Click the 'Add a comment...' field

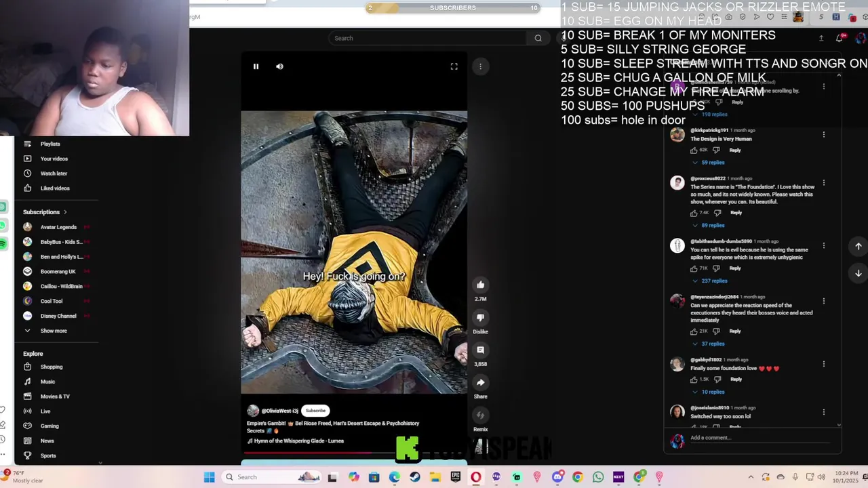759,438
